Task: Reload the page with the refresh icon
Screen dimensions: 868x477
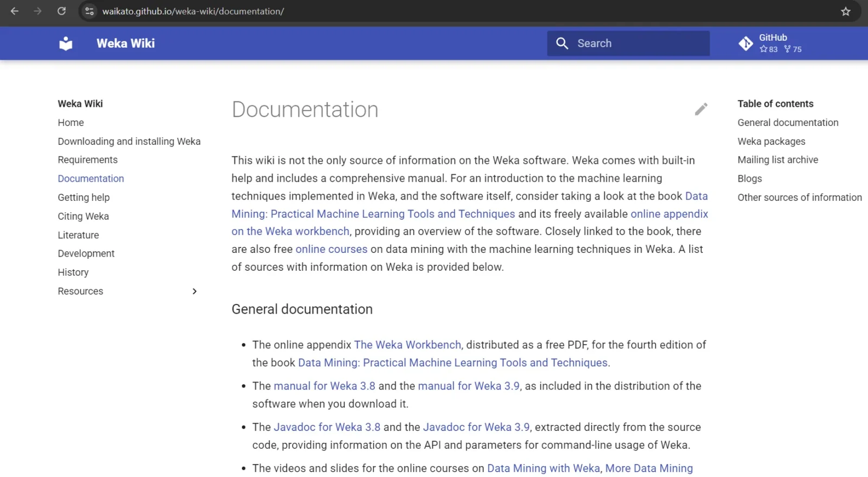Action: coord(62,11)
